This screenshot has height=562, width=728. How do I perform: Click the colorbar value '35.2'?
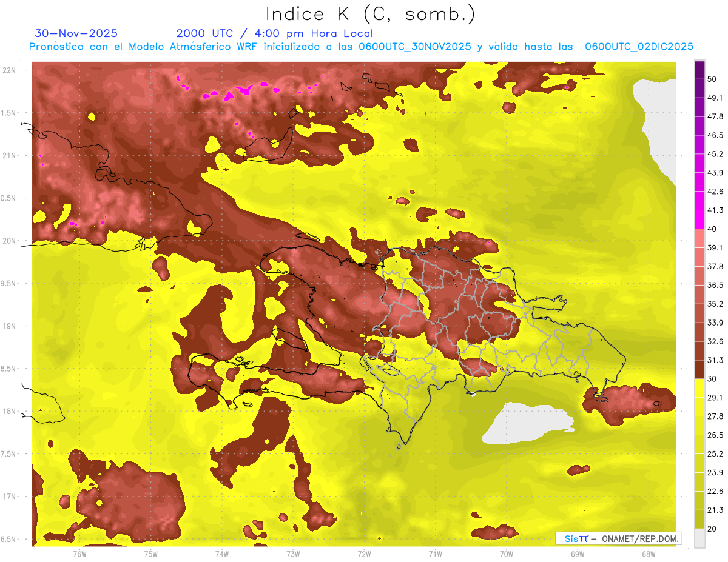coord(715,304)
